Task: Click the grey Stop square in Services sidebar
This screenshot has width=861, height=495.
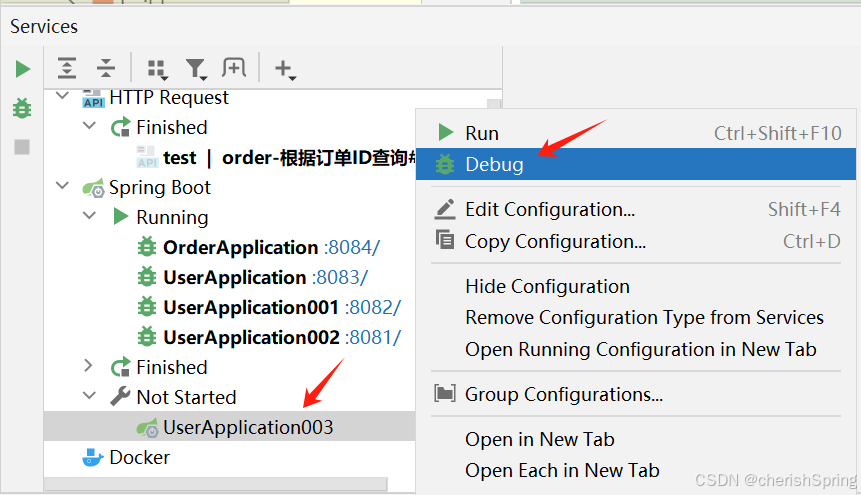Action: (x=22, y=147)
